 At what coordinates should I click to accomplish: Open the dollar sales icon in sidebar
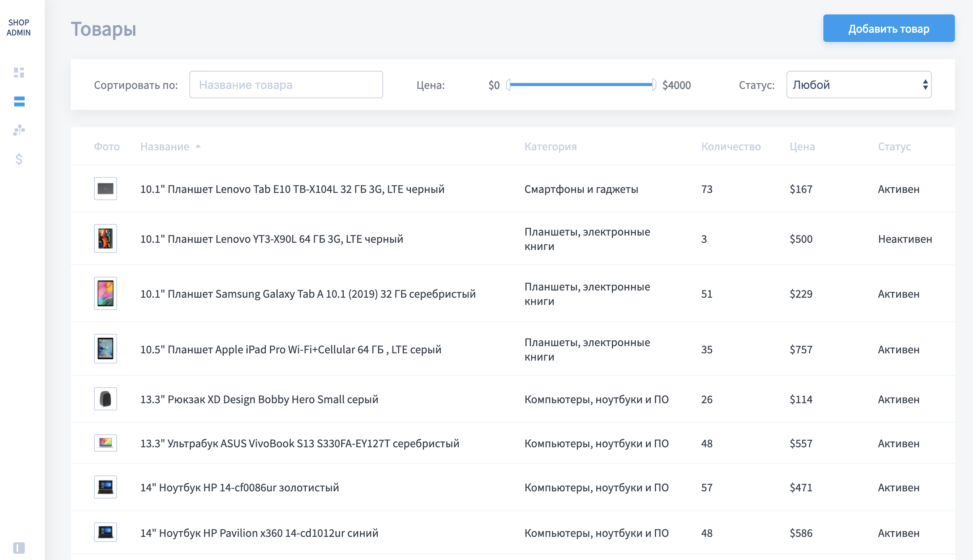(19, 159)
